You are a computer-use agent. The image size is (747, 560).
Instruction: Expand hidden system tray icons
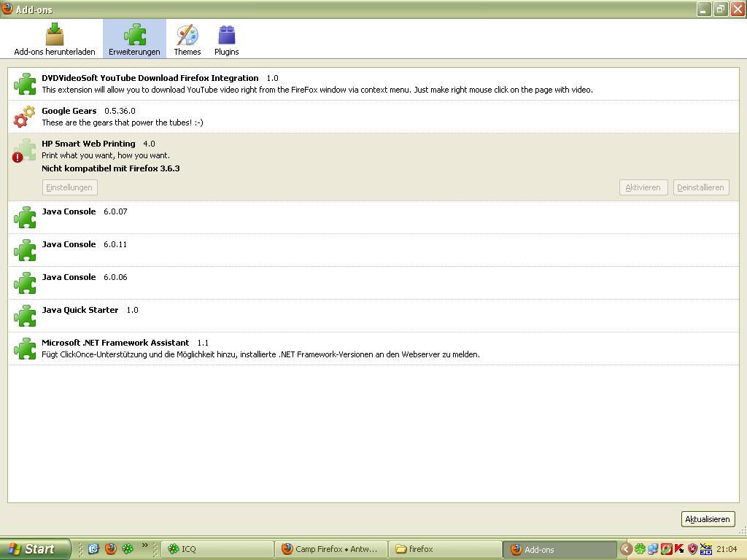click(x=626, y=549)
